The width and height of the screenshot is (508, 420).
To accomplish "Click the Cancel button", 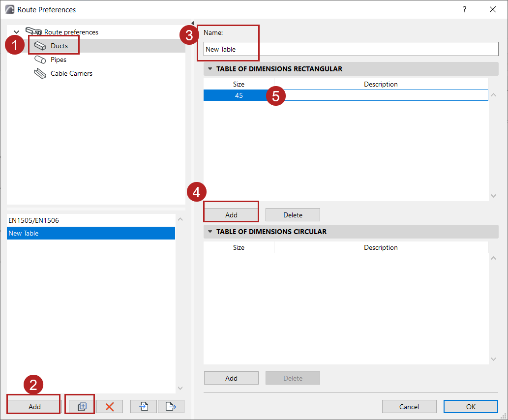I will coord(409,406).
